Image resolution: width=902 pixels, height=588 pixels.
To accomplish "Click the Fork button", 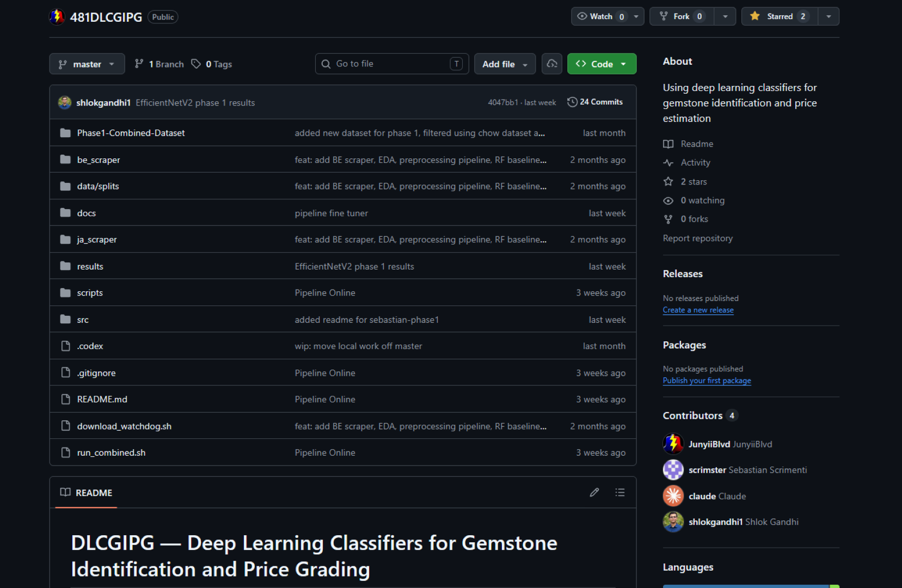I will [682, 16].
